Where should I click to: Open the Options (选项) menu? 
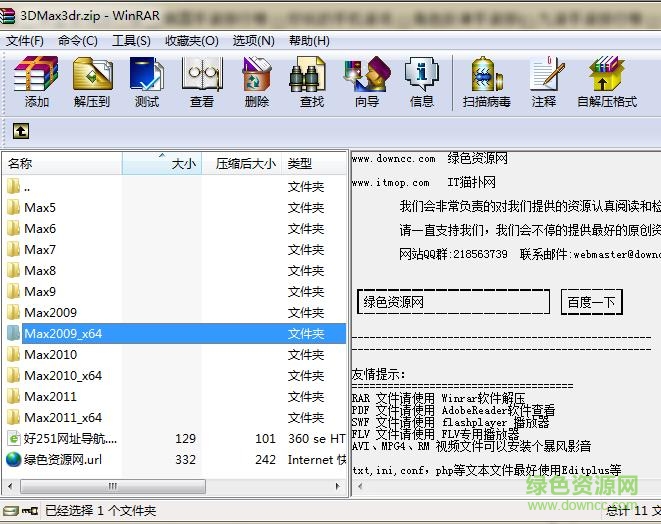[253, 41]
